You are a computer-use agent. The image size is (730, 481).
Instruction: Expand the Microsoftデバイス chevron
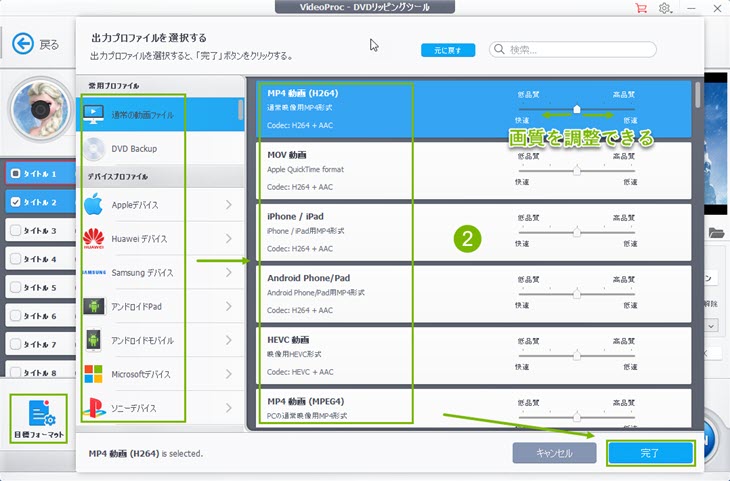(229, 374)
